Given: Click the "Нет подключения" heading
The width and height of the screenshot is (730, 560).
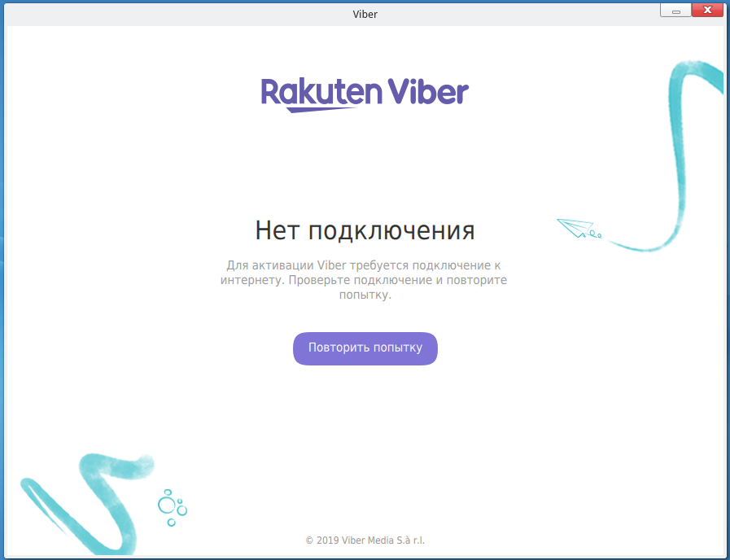Looking at the screenshot, I should [365, 230].
